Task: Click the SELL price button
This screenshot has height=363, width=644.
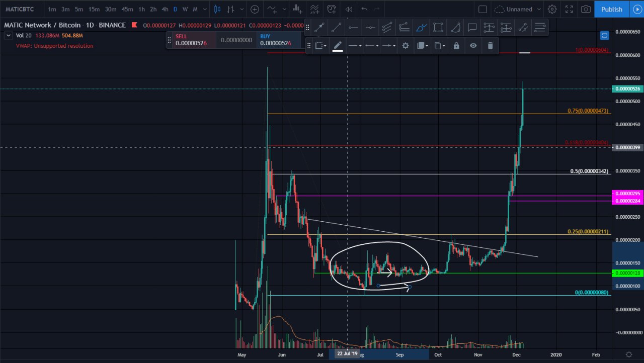Action: 194,40
